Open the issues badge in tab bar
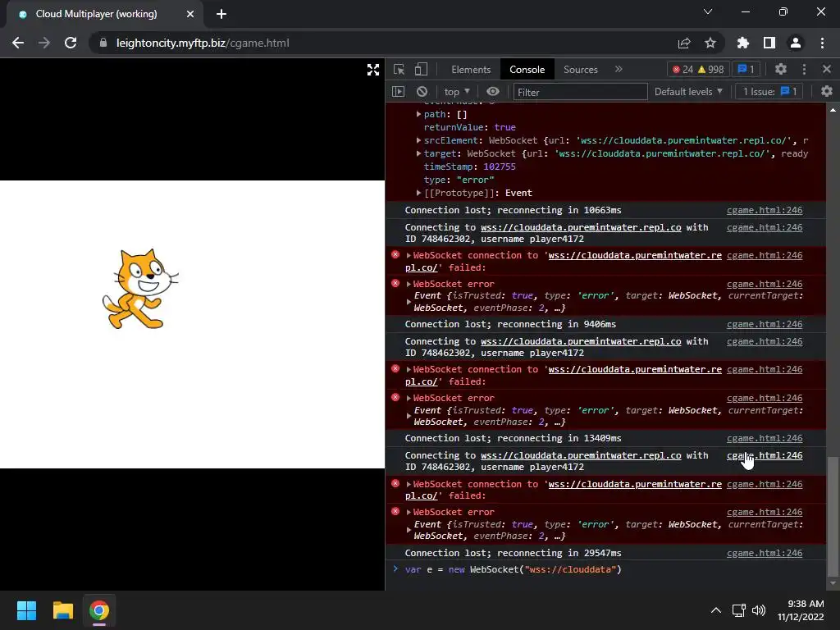 (746, 70)
